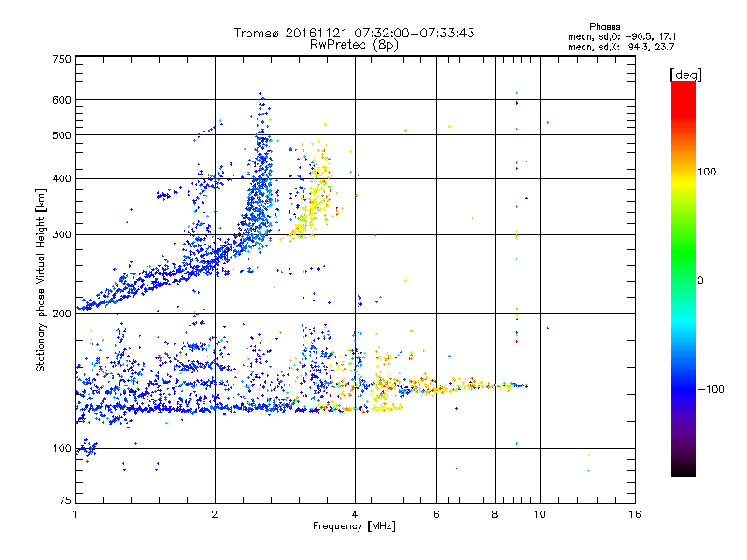Click the plot title 'Tromsø 20161121 07:32:00-07:33:43'
The width and height of the screenshot is (747, 560).
354,33
